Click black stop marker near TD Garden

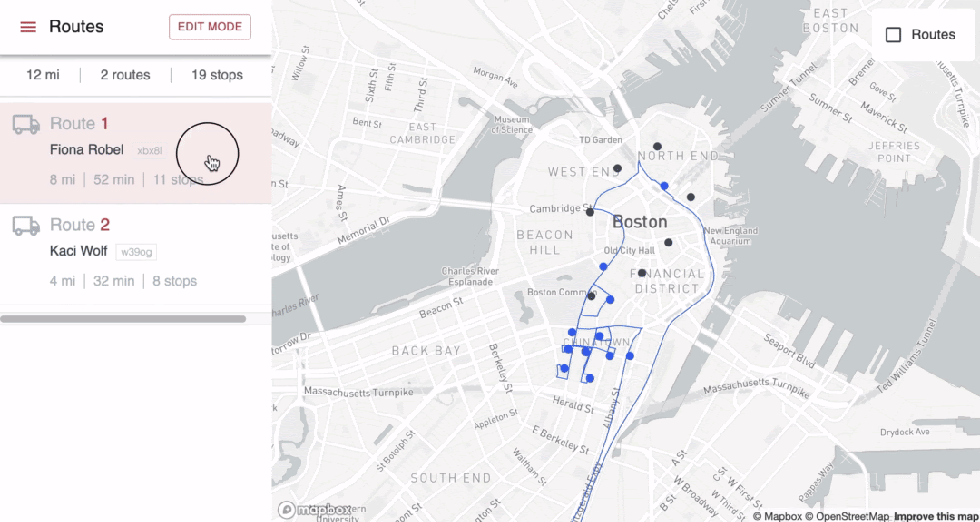click(x=657, y=146)
